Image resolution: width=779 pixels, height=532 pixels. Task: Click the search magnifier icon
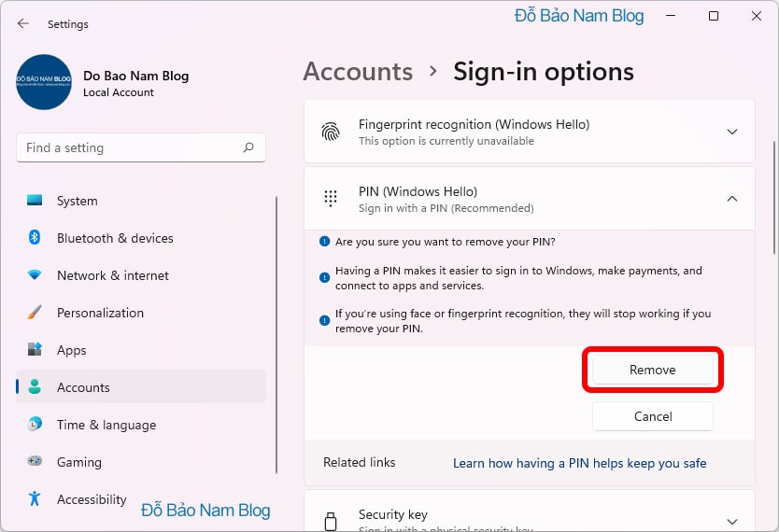pos(248,147)
